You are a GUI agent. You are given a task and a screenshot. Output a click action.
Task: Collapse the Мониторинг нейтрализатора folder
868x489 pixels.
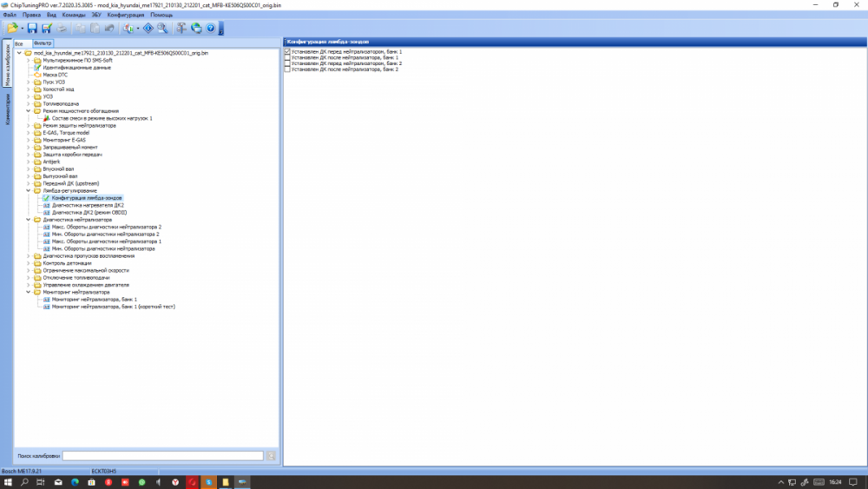pos(29,292)
